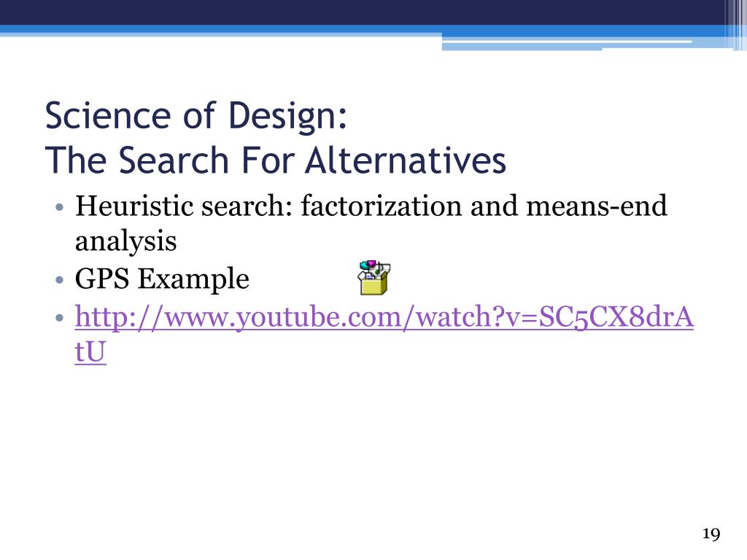
Task: Click the 'Heuristic search: factorization' bullet text
Action: click(x=371, y=223)
